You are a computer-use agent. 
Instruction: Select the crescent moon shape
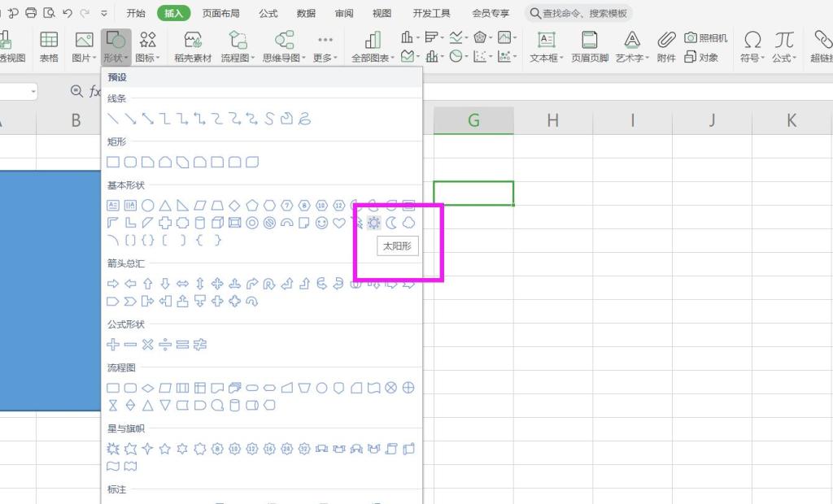392,223
